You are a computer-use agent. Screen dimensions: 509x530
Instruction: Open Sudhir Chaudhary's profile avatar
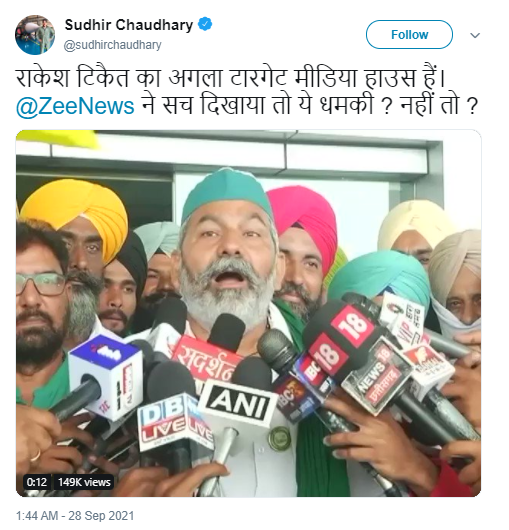coord(35,35)
